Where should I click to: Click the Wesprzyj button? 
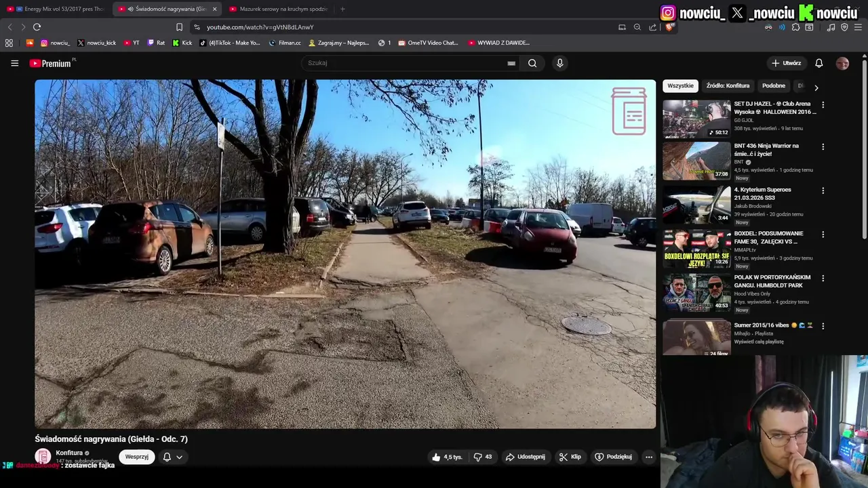(137, 457)
